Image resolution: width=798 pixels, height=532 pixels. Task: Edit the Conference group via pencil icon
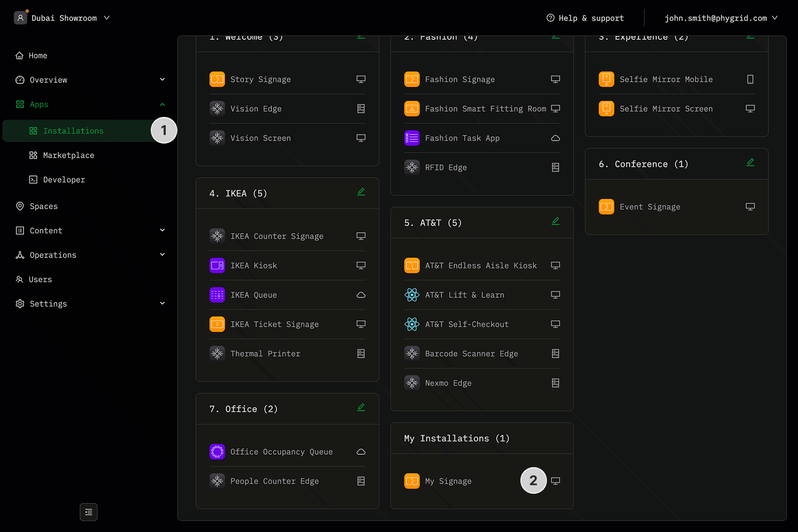click(750, 162)
